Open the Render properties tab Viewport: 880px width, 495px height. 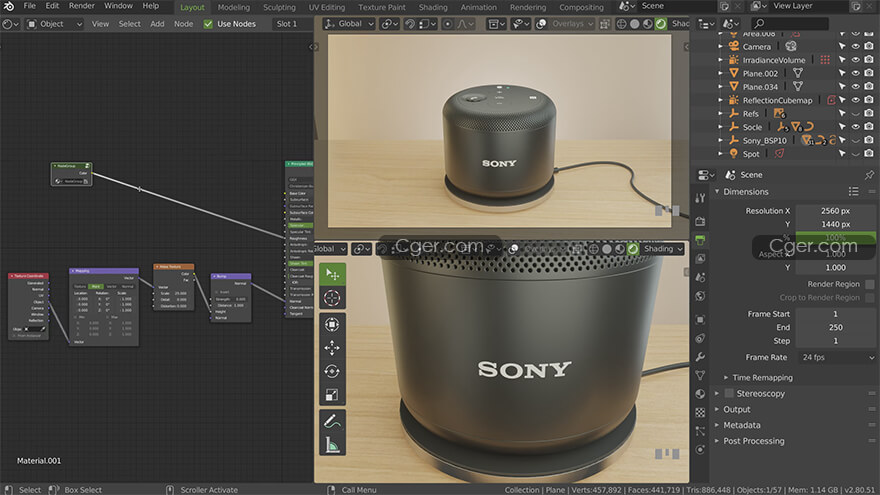pyautogui.click(x=700, y=221)
